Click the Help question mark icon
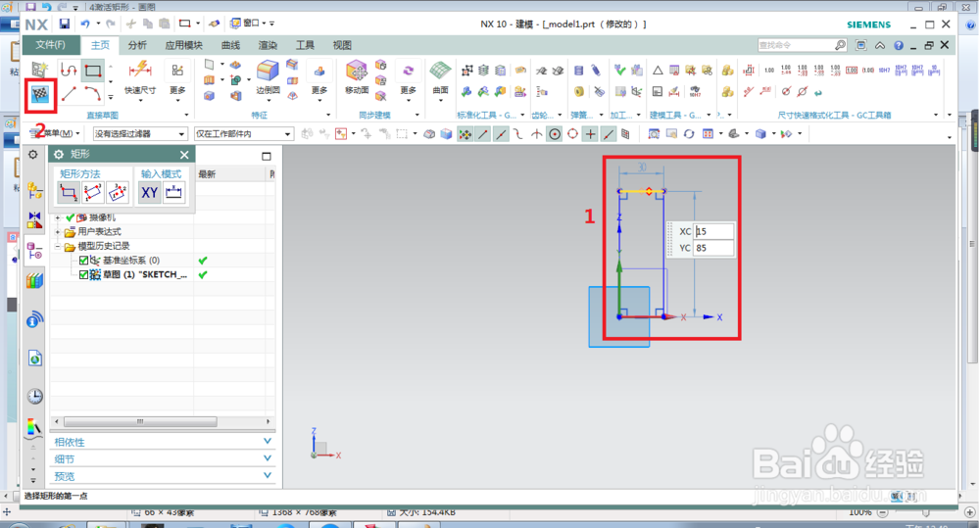The image size is (980, 528). pos(899,45)
